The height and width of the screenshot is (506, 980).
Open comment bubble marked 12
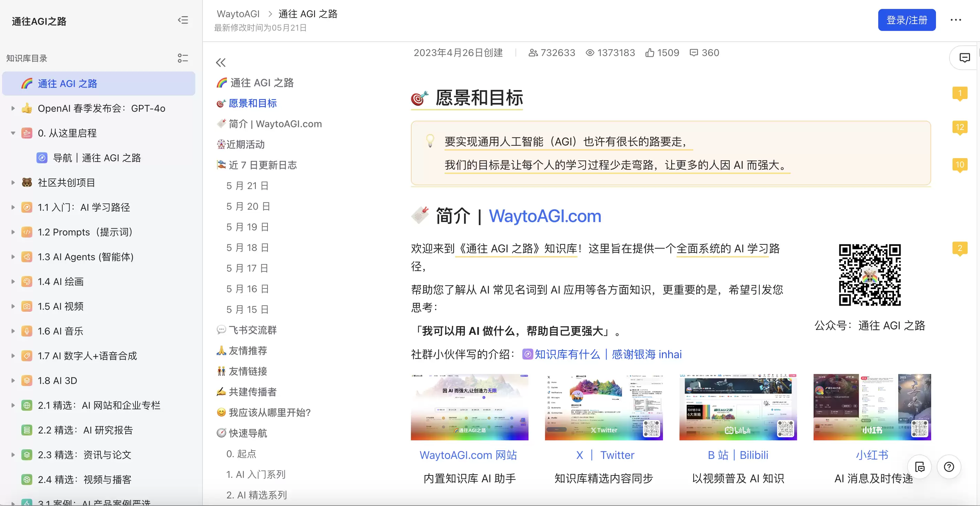pyautogui.click(x=959, y=128)
